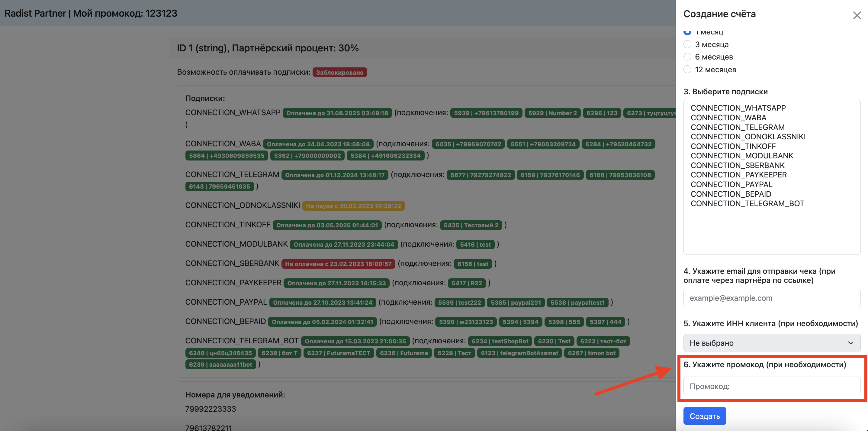This screenshot has height=431, width=868.
Task: Select CONNECTION_PAYPAL list entry
Action: coord(731,184)
